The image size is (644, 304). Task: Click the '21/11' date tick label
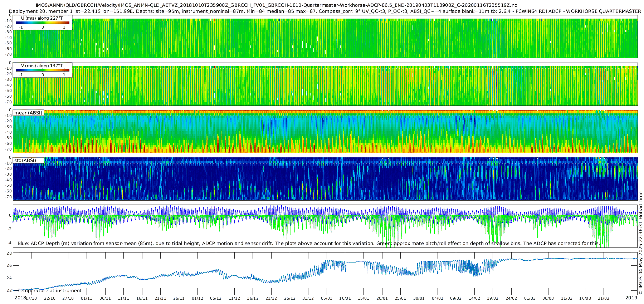[x=160, y=298]
